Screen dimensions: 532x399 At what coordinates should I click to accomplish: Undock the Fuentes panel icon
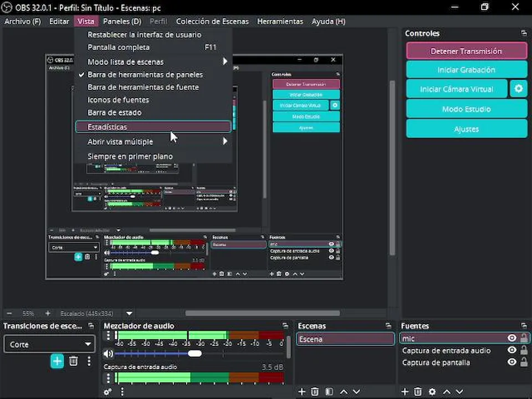pos(524,325)
